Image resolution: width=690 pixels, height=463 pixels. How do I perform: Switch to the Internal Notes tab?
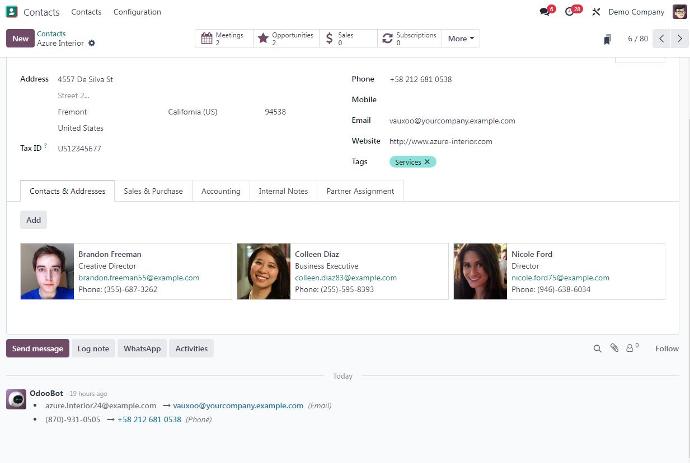point(283,191)
